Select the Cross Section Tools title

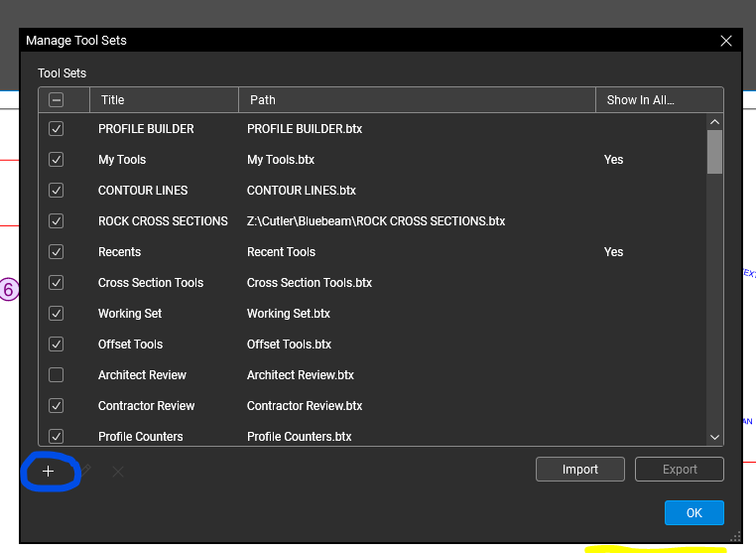[151, 283]
